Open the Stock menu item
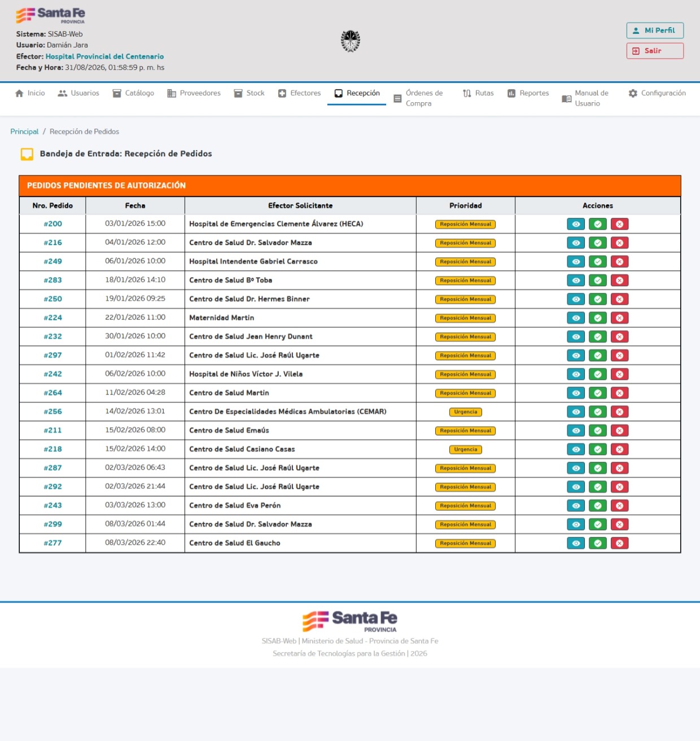The height and width of the screenshot is (741, 700). (x=249, y=93)
